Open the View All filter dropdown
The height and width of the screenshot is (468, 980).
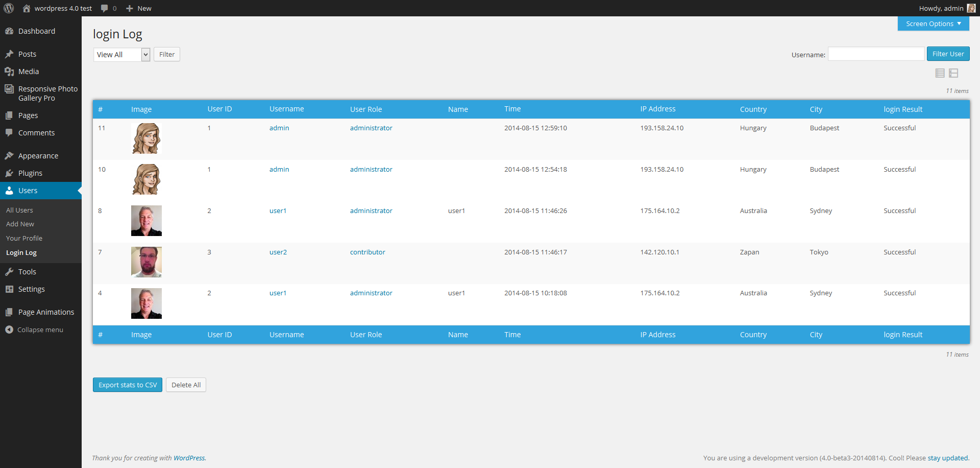click(121, 54)
